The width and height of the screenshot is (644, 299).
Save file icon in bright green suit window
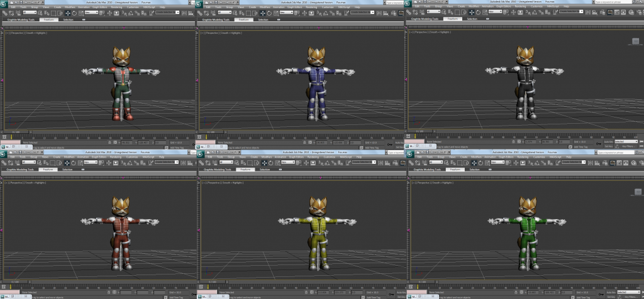coord(428,152)
